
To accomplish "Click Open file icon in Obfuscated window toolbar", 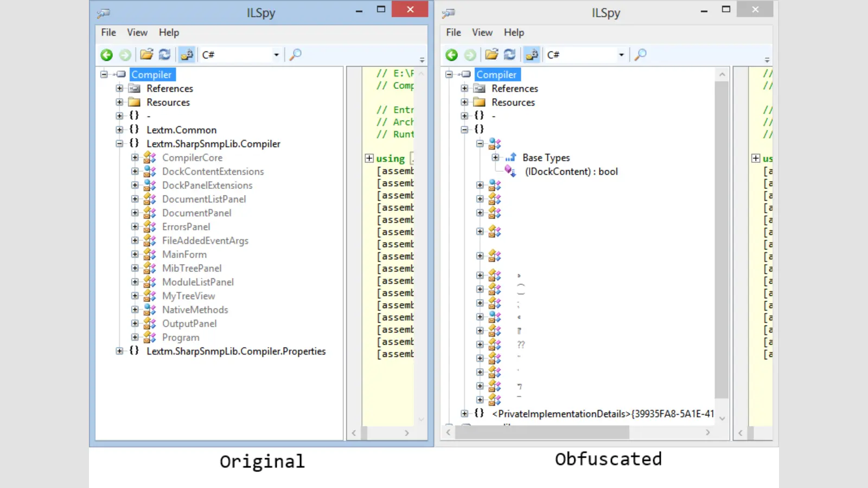I will [492, 55].
